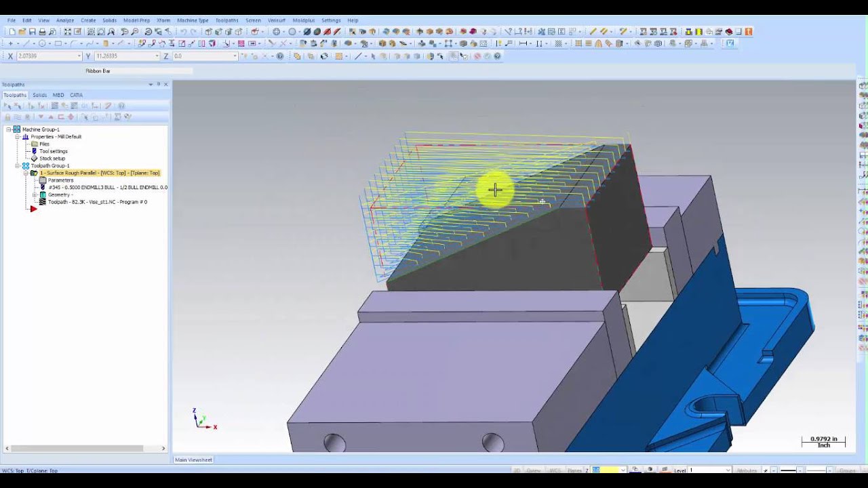Click the Main Viewsheet tab
Image resolution: width=868 pixels, height=488 pixels.
(x=194, y=460)
